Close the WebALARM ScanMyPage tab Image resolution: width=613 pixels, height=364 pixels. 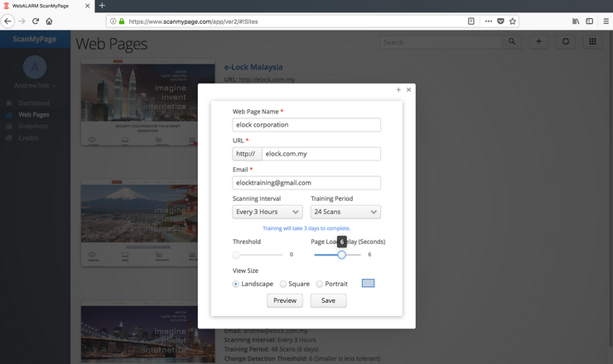point(87,6)
